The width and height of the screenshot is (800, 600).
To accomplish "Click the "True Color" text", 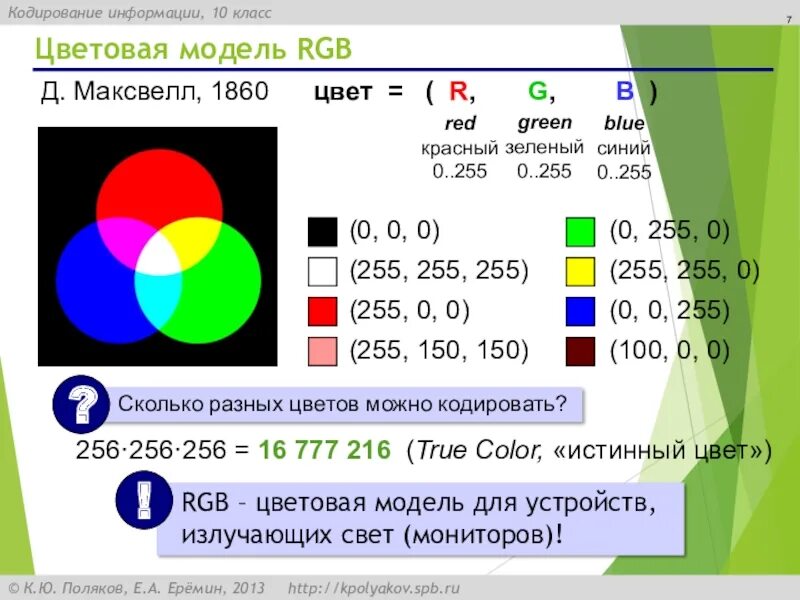I will (x=478, y=450).
